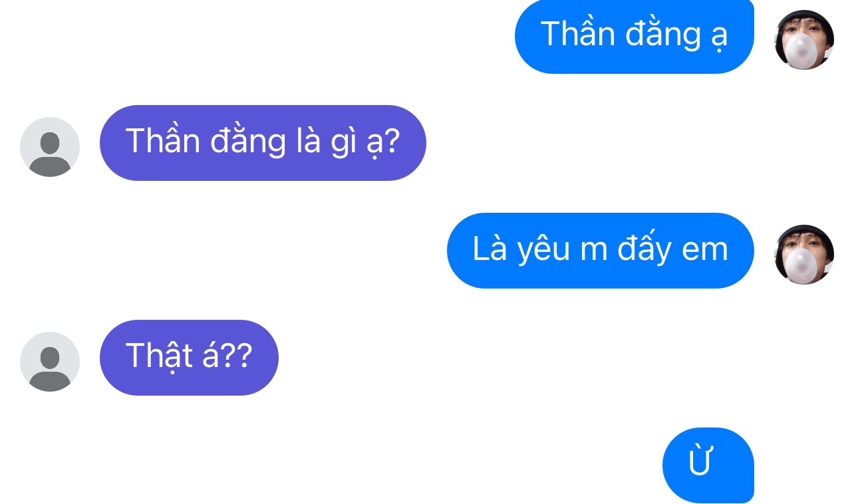Image resolution: width=854 pixels, height=504 pixels.
Task: Click the double question marks after "Thật á"
Action: tap(236, 356)
